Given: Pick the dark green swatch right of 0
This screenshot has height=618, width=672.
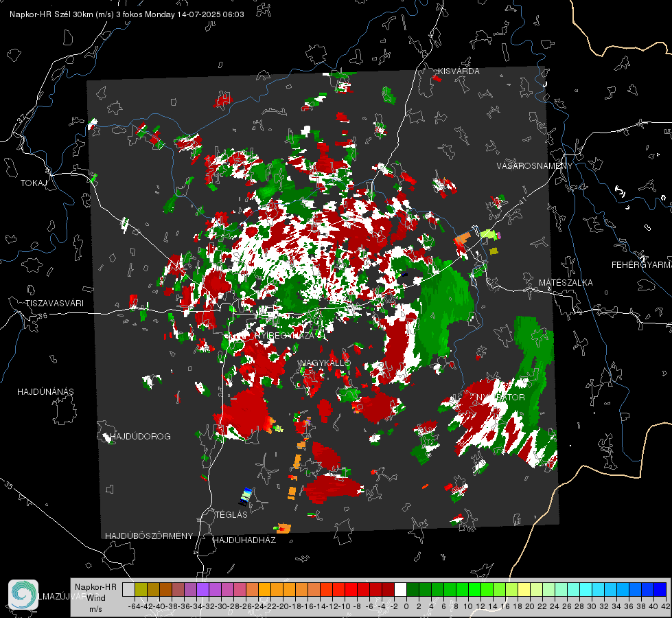Looking at the screenshot, I should [x=413, y=590].
